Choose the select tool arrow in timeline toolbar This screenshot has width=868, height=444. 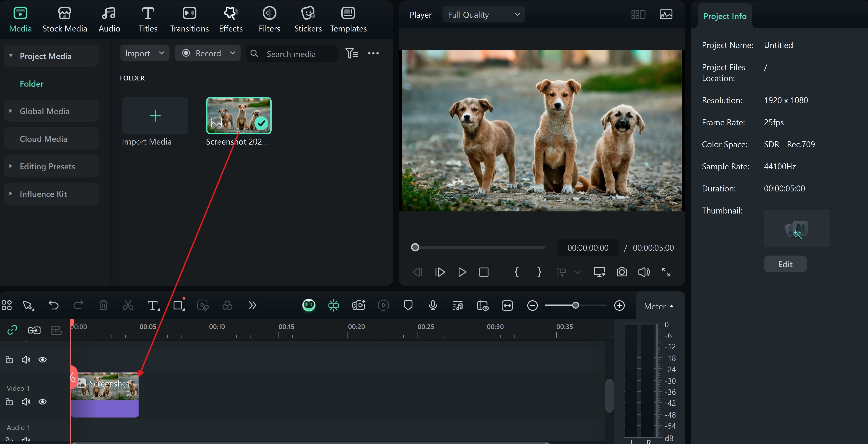pyautogui.click(x=28, y=305)
